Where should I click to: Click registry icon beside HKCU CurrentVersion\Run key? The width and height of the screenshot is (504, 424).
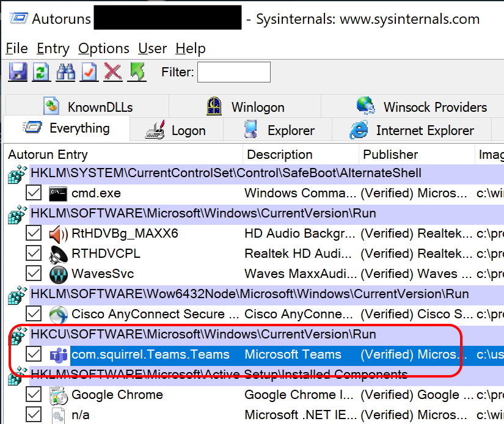pos(17,335)
